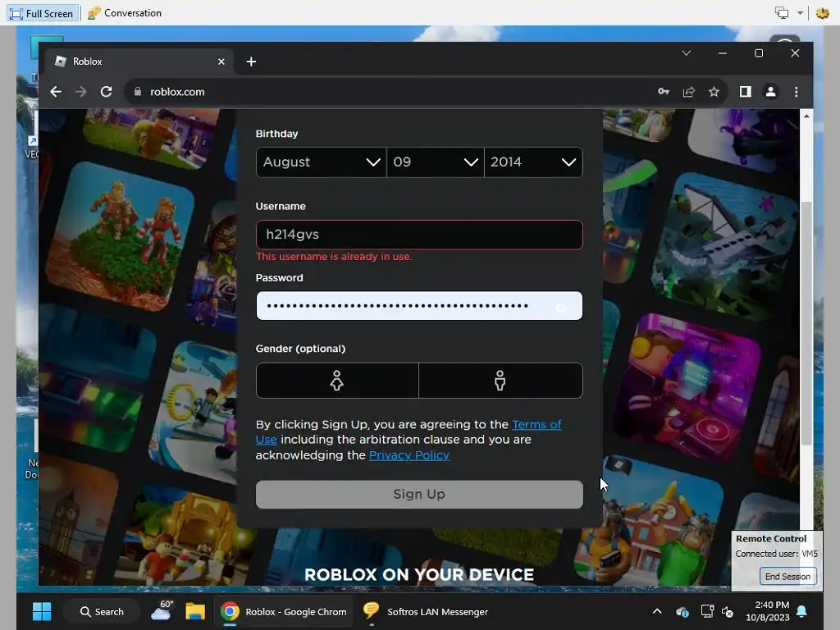Open the birthday day dropdown showing 09
The width and height of the screenshot is (840, 630).
point(435,162)
